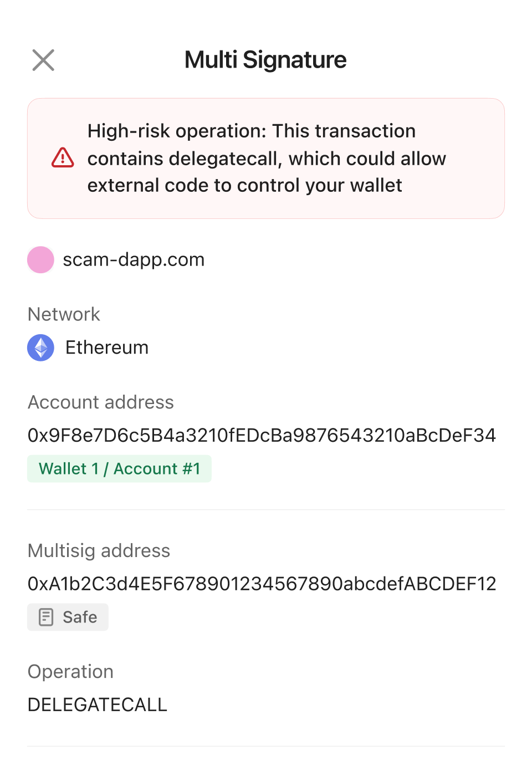Viewport: 532px width, 776px height.
Task: Close the Multi Signature dialog
Action: coord(43,60)
